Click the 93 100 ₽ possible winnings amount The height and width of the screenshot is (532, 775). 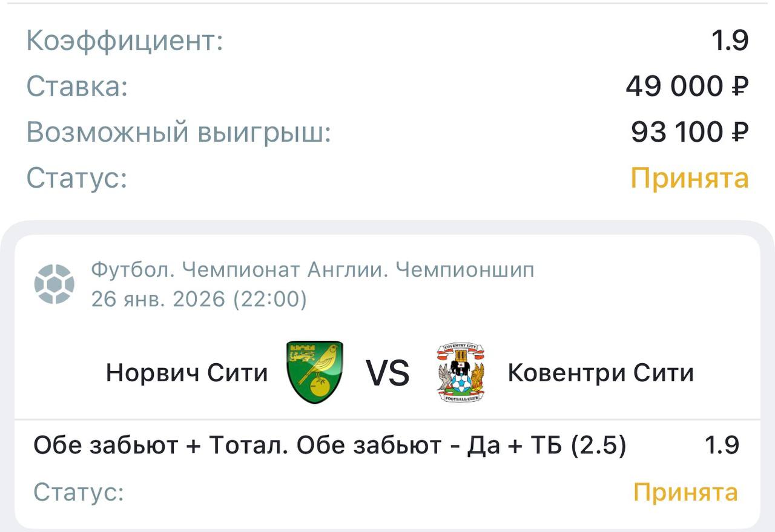(690, 133)
